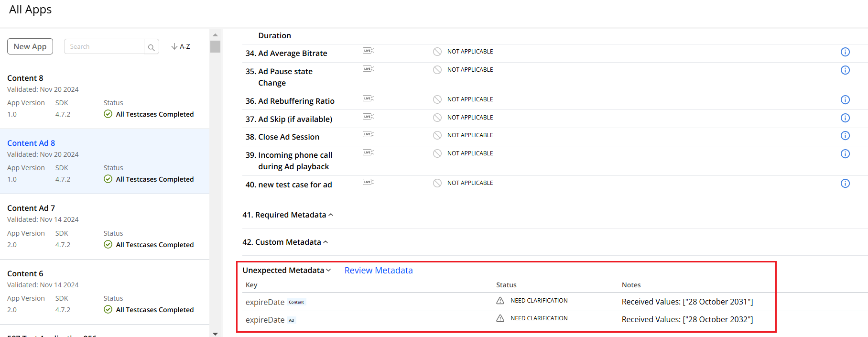This screenshot has width=868, height=337.
Task: Click not-applicable icon for Ad Rebuffering Ratio
Action: pyautogui.click(x=437, y=99)
